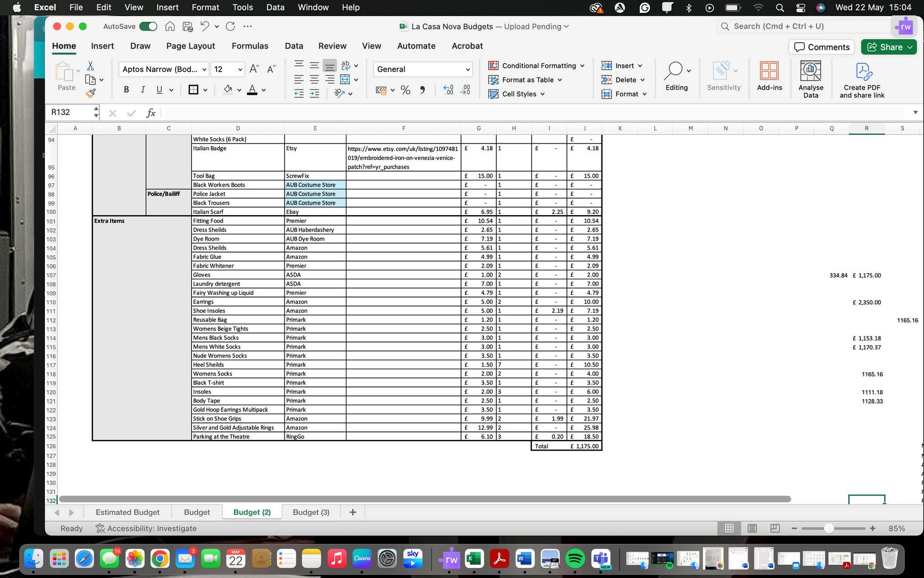Toggle top vertical alignment
Viewport: 924px width, 578px height.
tap(299, 65)
